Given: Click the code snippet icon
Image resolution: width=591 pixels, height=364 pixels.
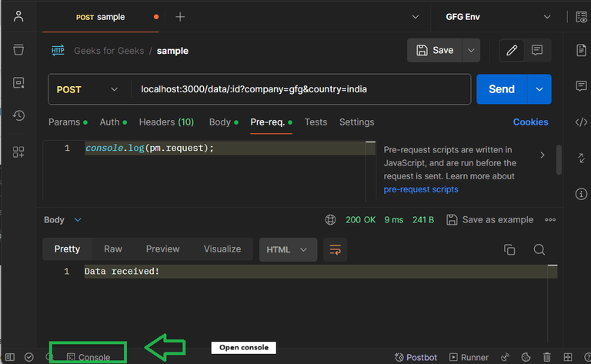Looking at the screenshot, I should tap(581, 122).
